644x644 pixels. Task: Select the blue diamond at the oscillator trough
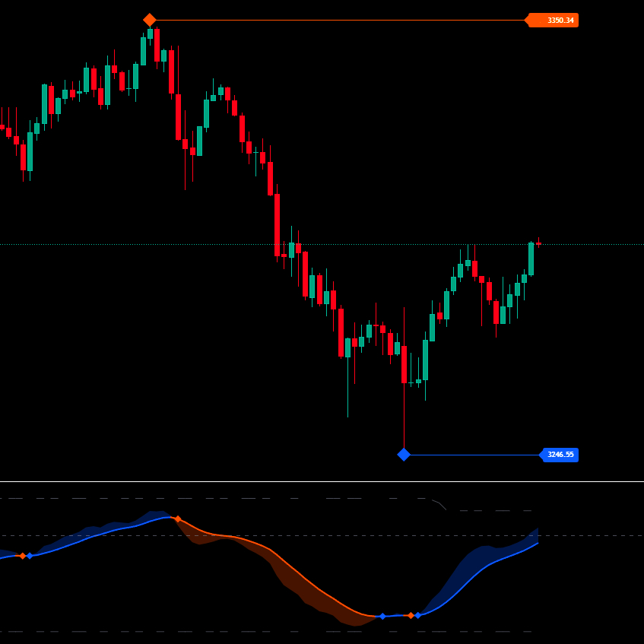coord(382,616)
